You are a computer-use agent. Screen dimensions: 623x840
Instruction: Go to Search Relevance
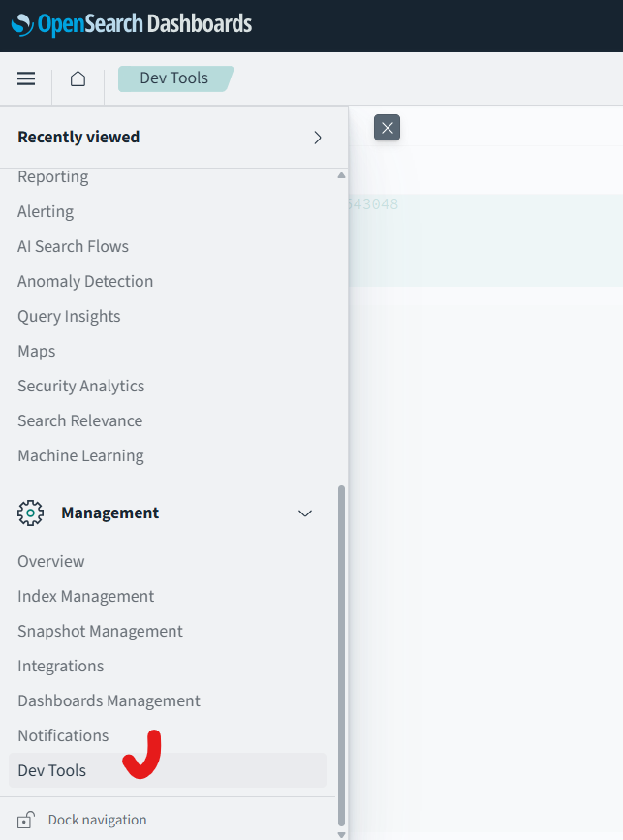pyautogui.click(x=79, y=420)
